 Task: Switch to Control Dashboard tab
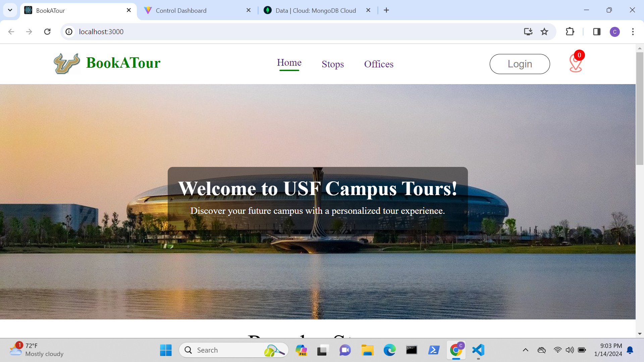click(181, 10)
